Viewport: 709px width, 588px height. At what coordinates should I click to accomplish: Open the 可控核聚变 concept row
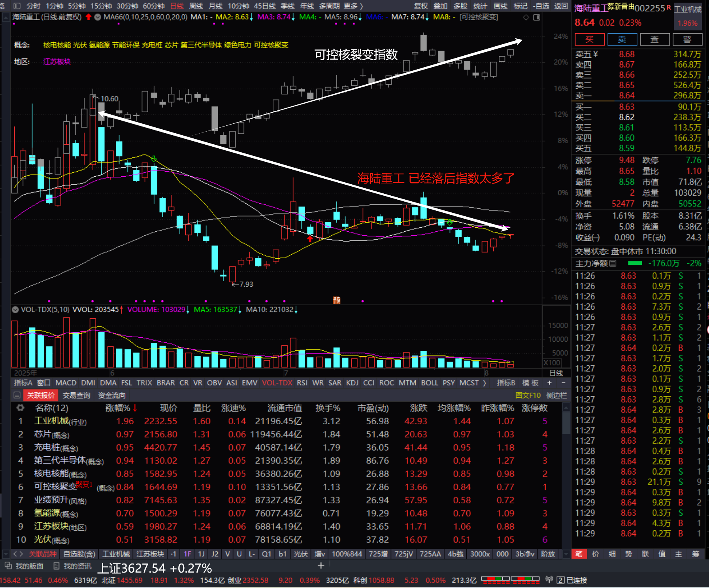click(x=287, y=487)
